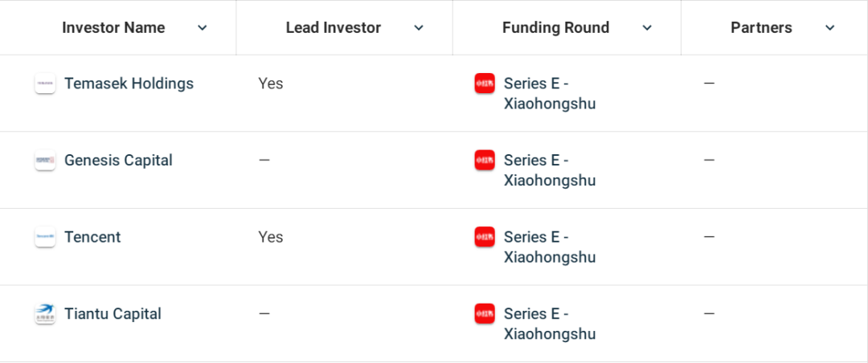Screen dimensions: 868x363
Task: Open Series E link in Tencent row
Action: [550, 247]
